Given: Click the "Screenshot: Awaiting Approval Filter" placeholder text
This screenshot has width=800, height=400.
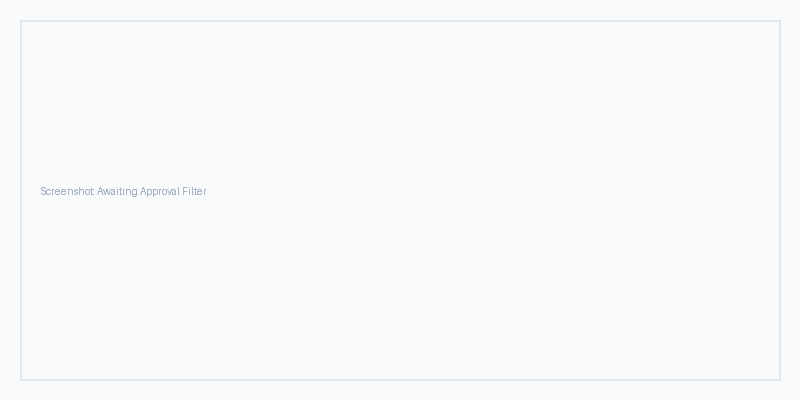Looking at the screenshot, I should (x=123, y=191).
